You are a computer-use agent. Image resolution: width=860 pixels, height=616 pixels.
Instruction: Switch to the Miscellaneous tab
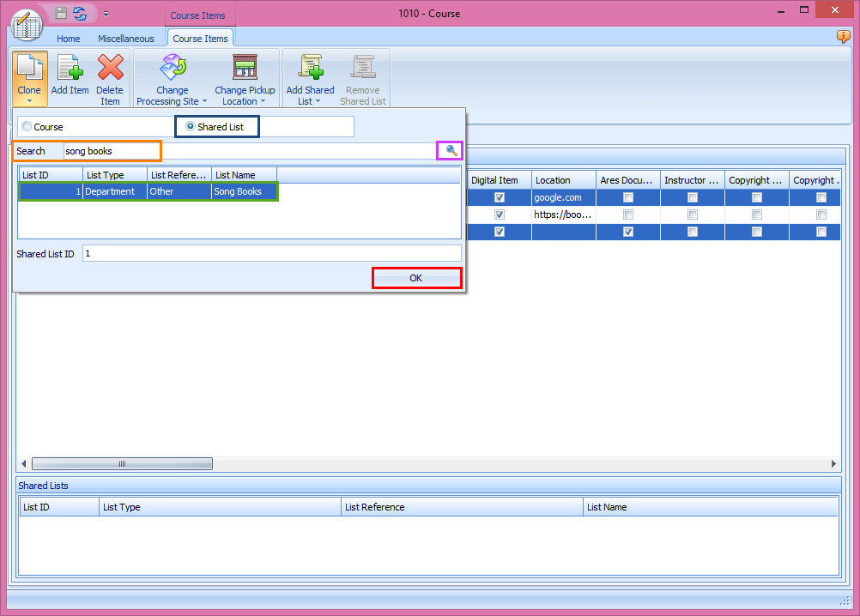[x=125, y=38]
